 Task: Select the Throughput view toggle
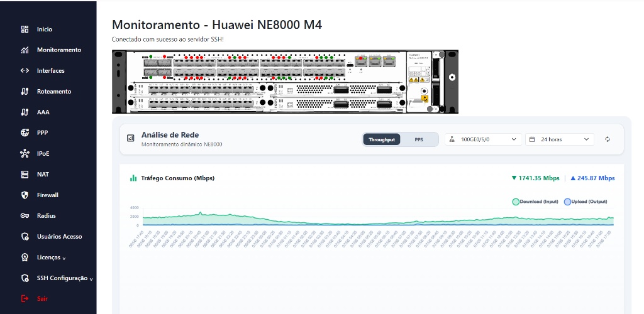[x=382, y=139]
